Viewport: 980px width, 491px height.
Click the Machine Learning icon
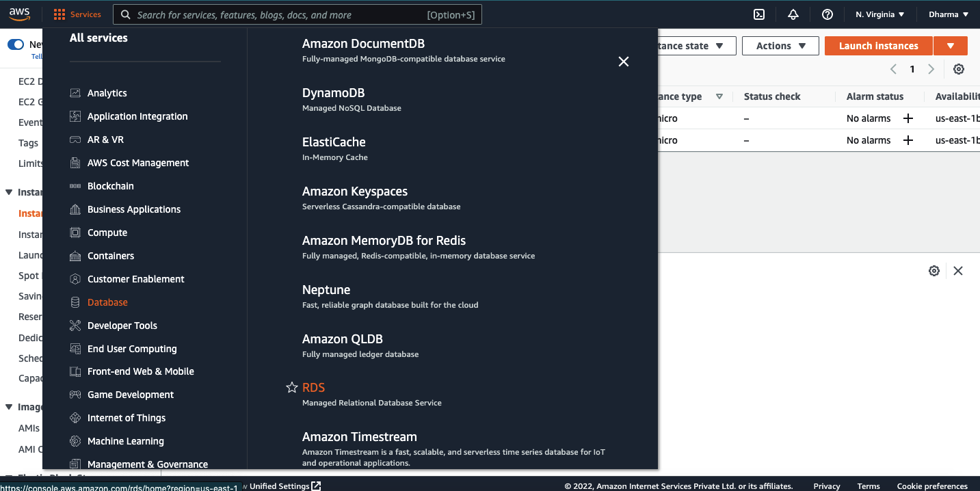75,441
